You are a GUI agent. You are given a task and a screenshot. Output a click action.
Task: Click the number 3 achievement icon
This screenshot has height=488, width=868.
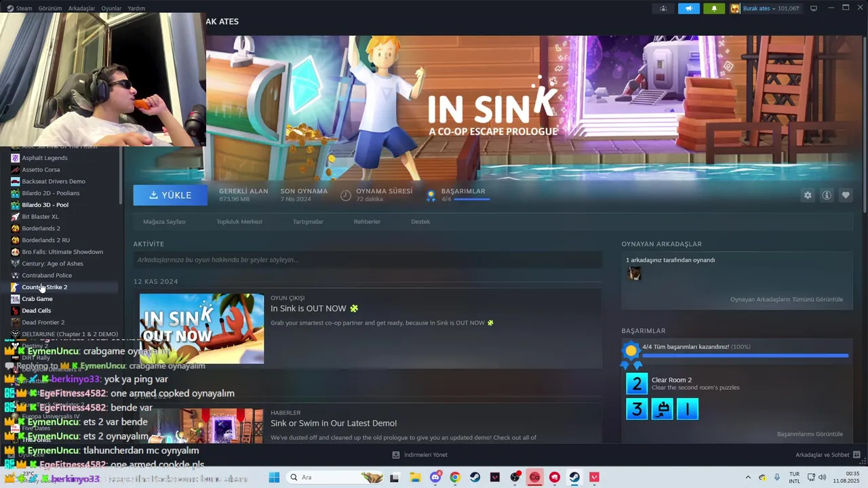tap(637, 409)
